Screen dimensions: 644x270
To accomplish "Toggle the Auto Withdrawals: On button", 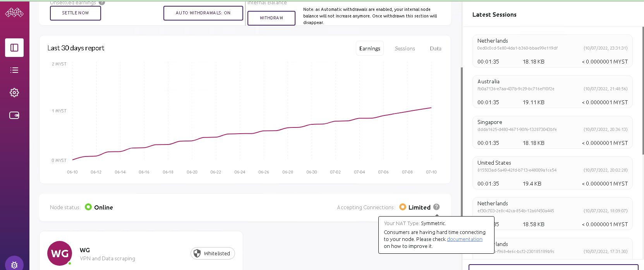I will click(x=203, y=13).
